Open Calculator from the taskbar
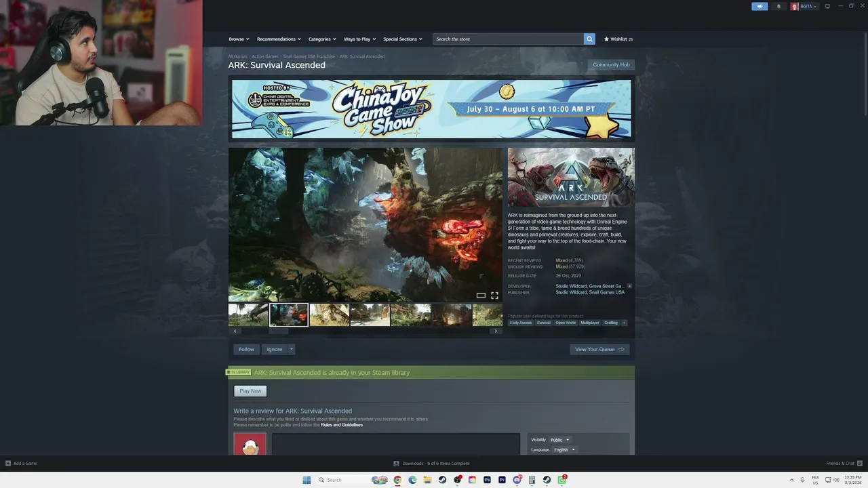The width and height of the screenshot is (868, 488). (x=532, y=480)
